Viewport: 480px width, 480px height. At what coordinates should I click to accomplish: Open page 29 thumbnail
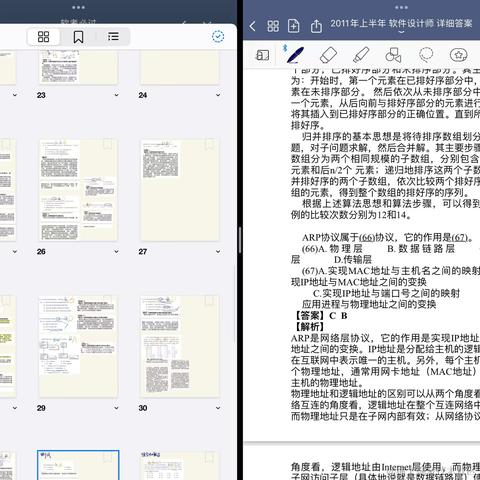(x=78, y=346)
